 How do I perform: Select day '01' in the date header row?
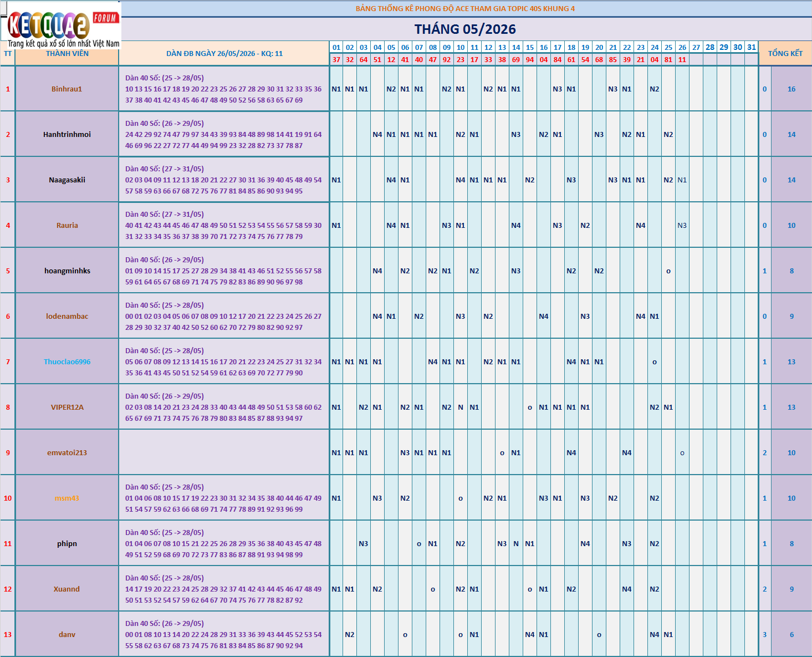(x=336, y=47)
